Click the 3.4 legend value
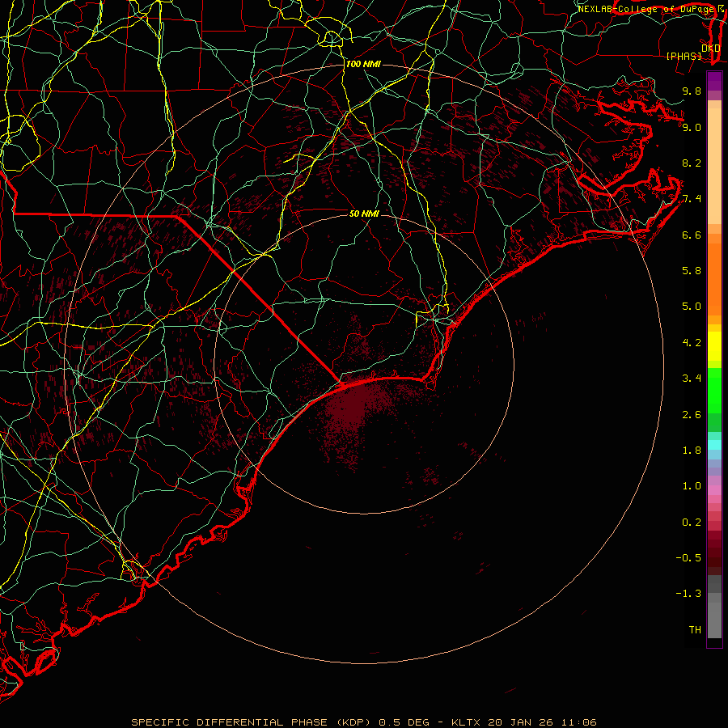 point(692,379)
